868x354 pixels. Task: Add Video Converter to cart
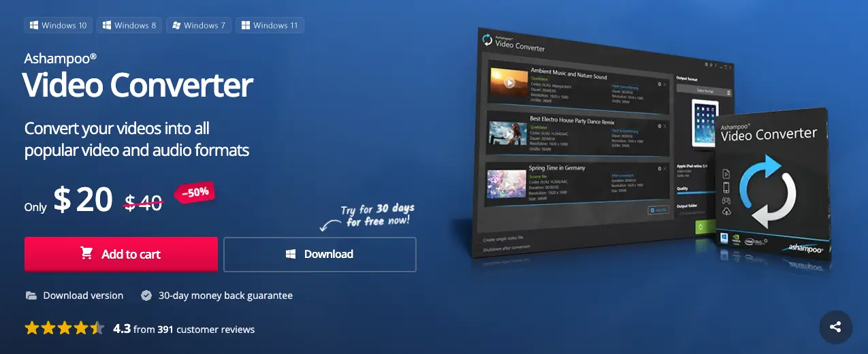coord(121,254)
